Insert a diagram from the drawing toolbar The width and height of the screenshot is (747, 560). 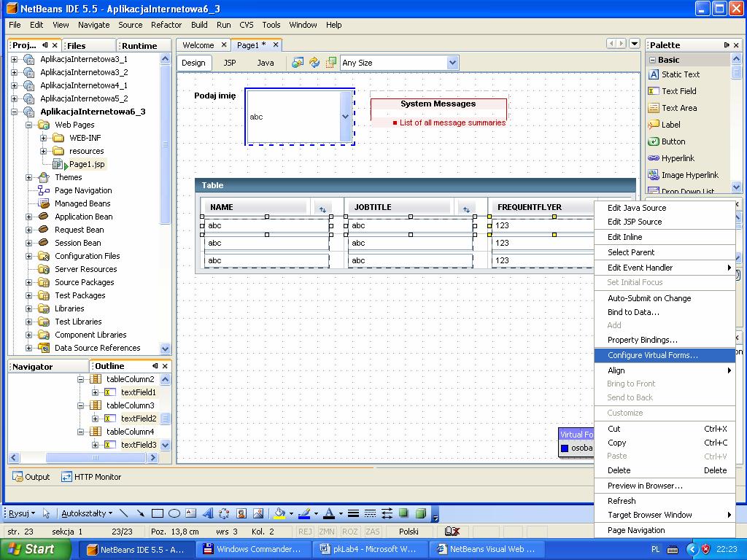click(225, 513)
